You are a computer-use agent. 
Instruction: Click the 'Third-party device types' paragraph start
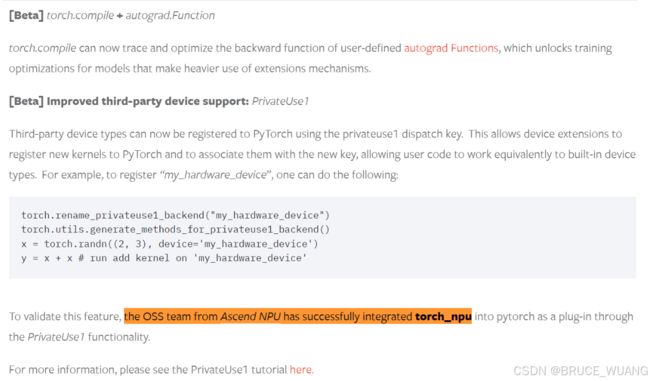point(67,134)
